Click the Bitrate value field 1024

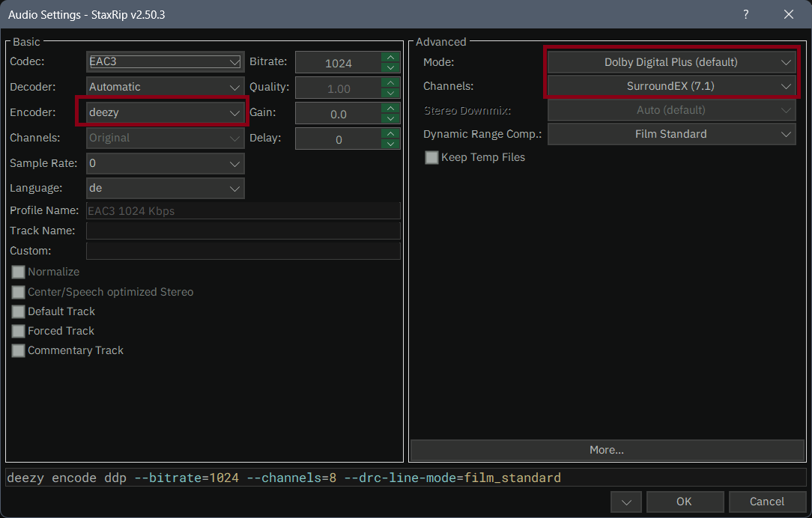[x=338, y=63]
